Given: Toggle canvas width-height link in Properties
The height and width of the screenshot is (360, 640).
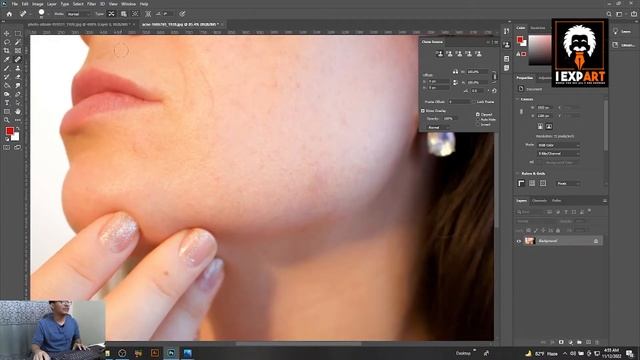Looking at the screenshot, I should 521,111.
